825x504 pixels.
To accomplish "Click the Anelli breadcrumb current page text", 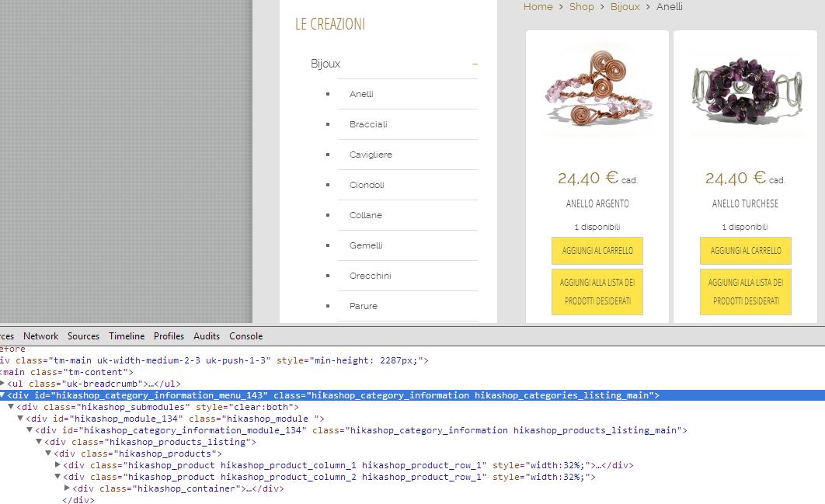I will point(670,7).
